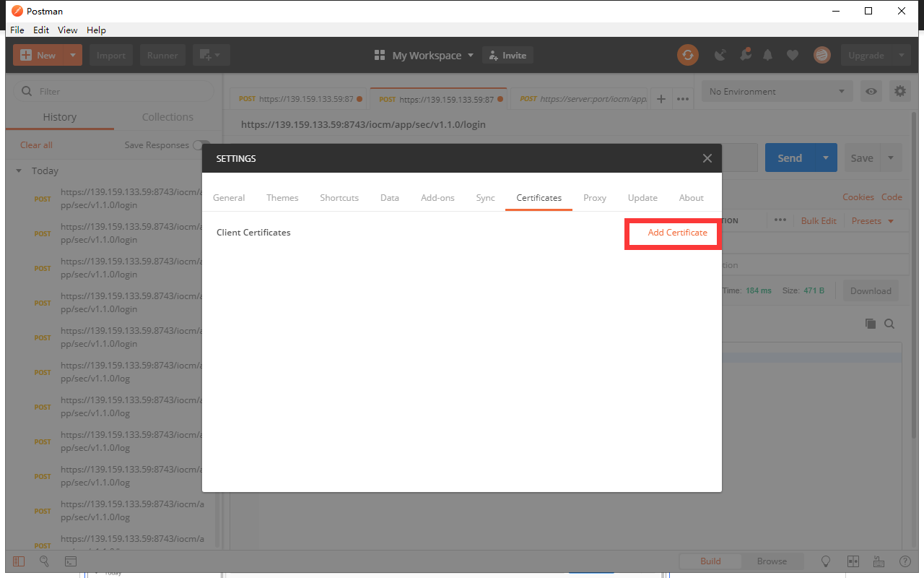The image size is (924, 578).
Task: Open the keyboard shortcuts icon
Action: [879, 561]
